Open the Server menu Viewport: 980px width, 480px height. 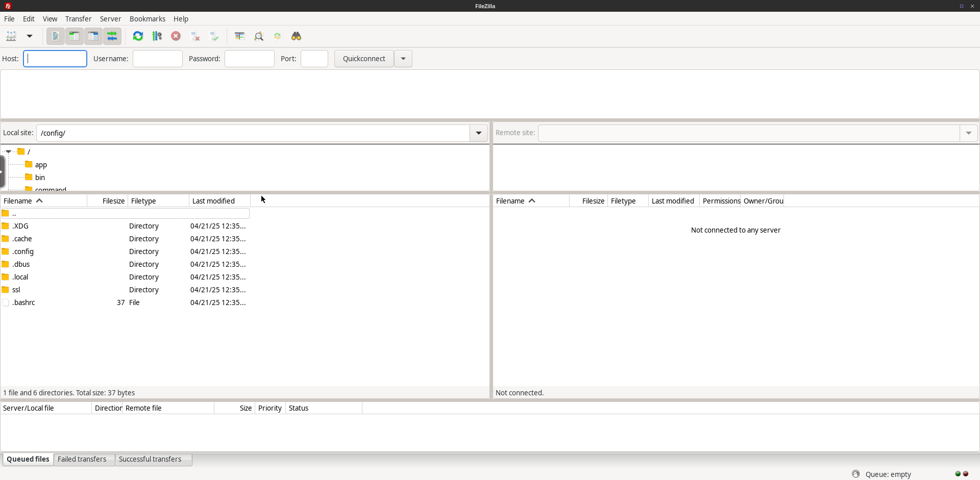[110, 19]
